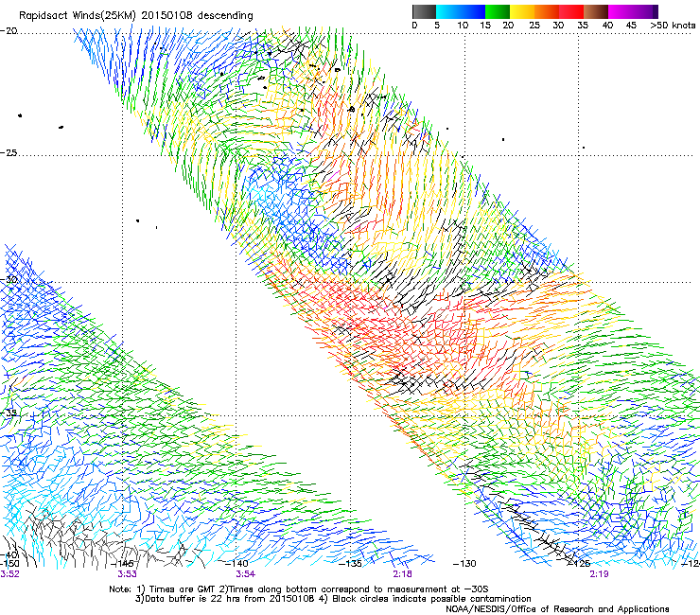
Task: Click the NOAA/NESDIS credit text
Action: (557, 609)
